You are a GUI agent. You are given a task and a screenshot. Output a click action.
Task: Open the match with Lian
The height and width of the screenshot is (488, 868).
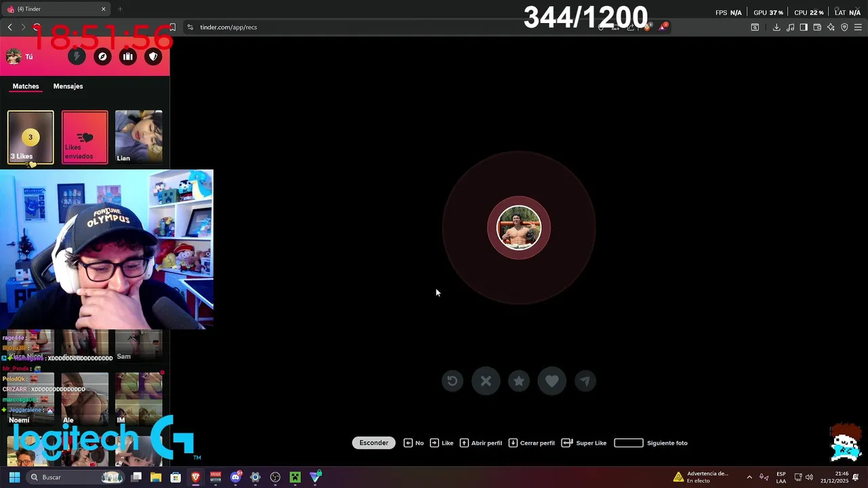[x=138, y=137]
